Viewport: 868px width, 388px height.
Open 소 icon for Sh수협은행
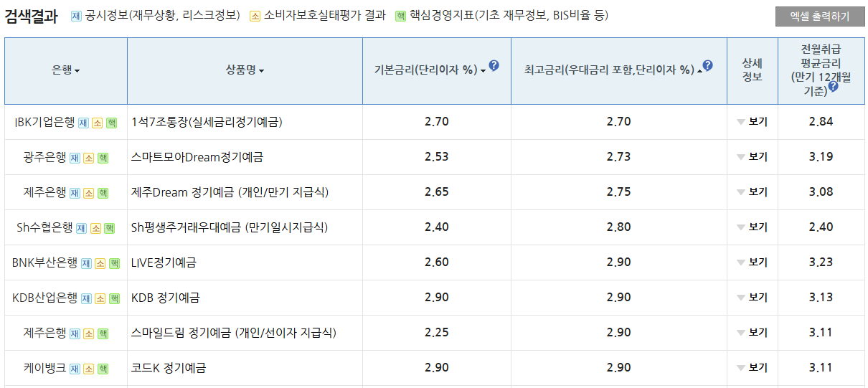pos(95,228)
